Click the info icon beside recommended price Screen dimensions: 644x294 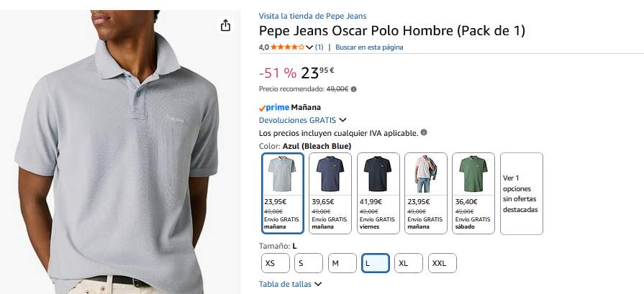pos(353,89)
